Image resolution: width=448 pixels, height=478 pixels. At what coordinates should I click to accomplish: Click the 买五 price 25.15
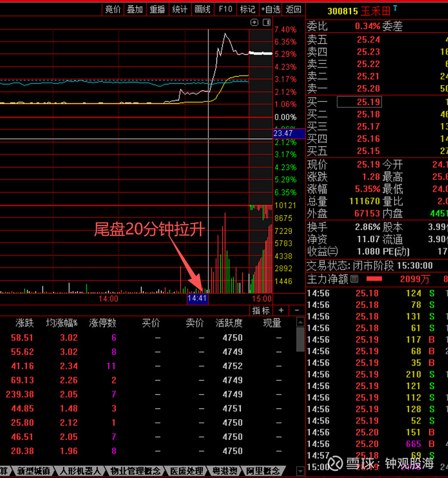point(368,151)
